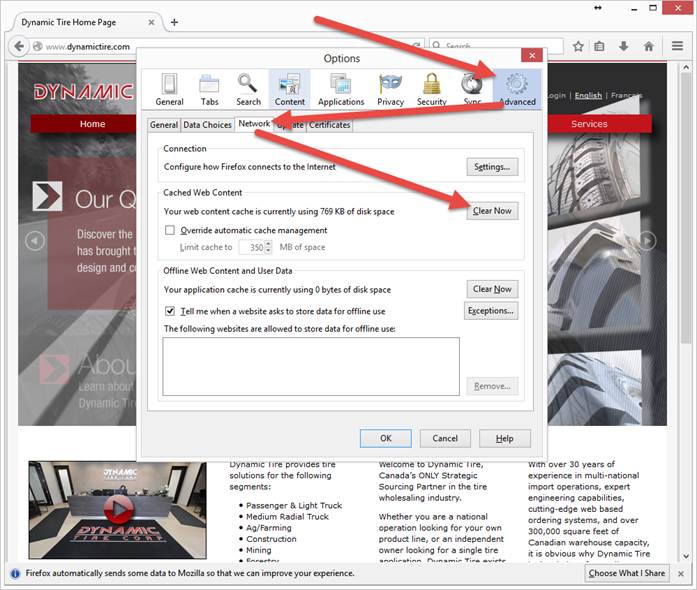Click the bookmark star icon in toolbar
Image resolution: width=697 pixels, height=590 pixels.
click(578, 46)
